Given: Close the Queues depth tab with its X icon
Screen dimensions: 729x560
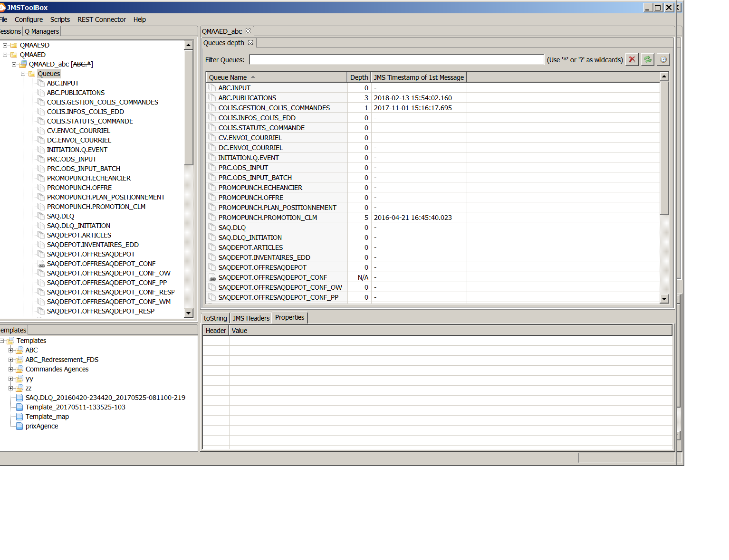Looking at the screenshot, I should point(250,42).
